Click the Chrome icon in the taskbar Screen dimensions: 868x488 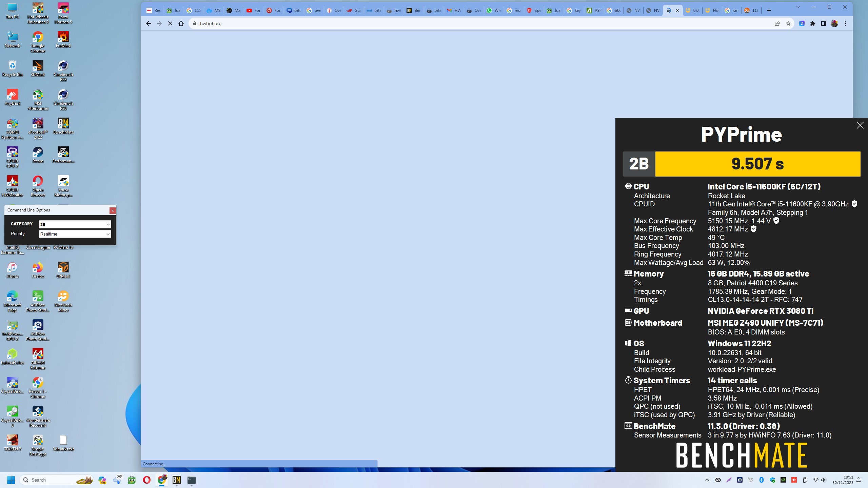point(162,480)
